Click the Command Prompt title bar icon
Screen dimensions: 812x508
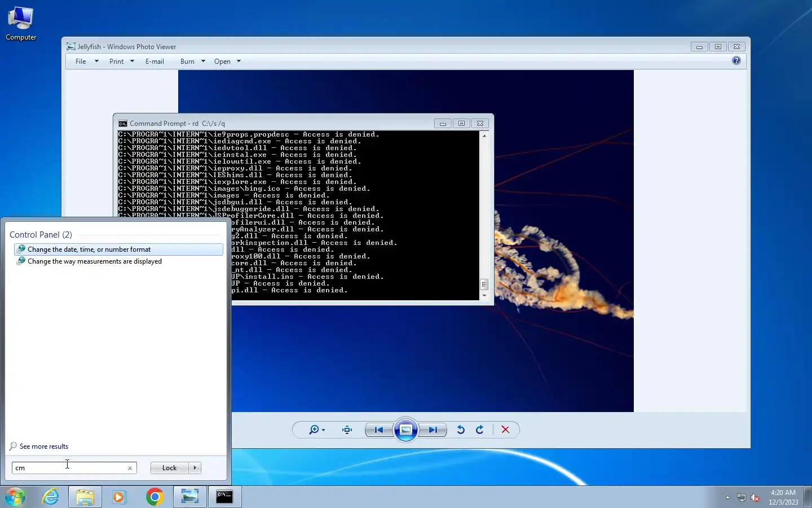[122, 124]
